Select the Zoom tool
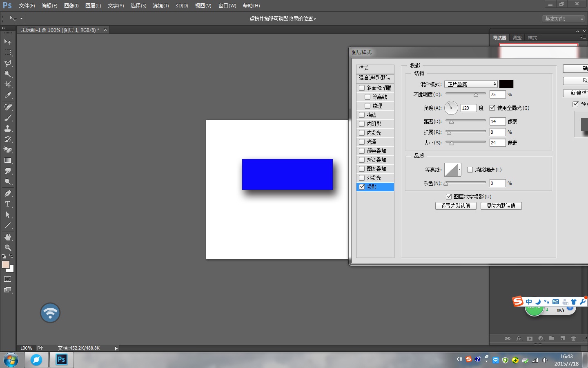Viewport: 588px width, 368px height. (x=8, y=248)
